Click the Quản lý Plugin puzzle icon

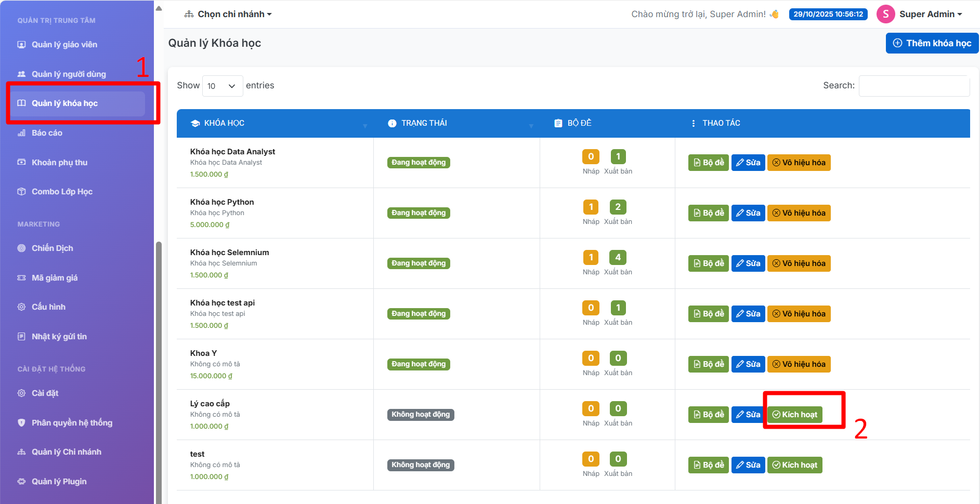pos(21,482)
